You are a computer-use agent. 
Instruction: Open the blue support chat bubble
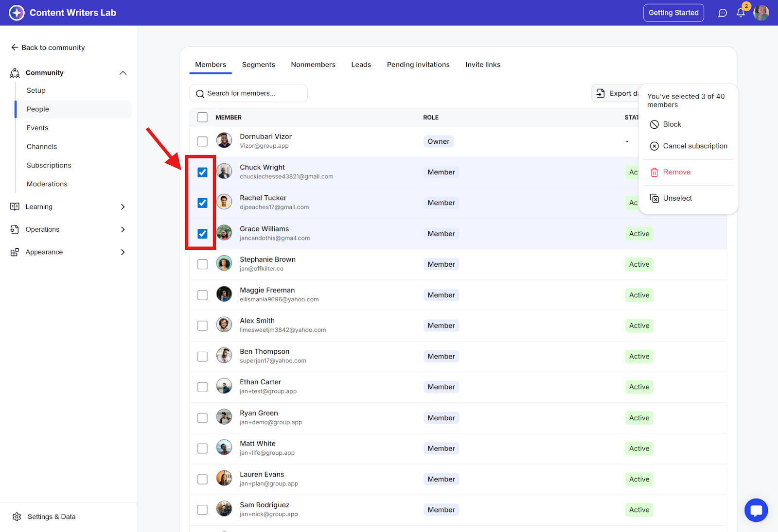click(x=756, y=510)
